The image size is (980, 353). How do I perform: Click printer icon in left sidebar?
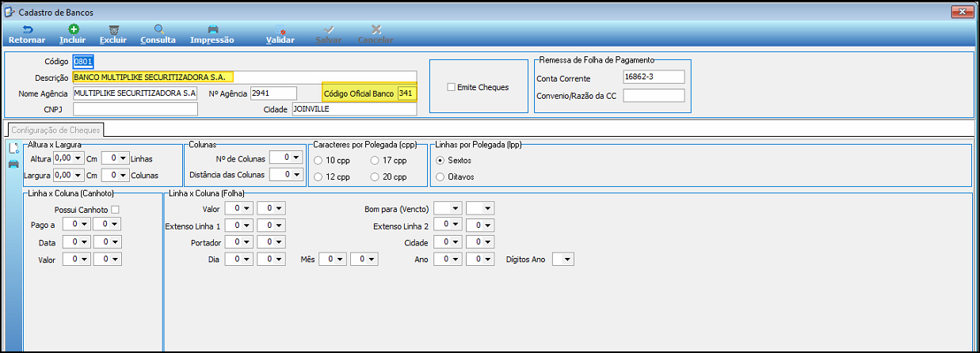(x=13, y=164)
